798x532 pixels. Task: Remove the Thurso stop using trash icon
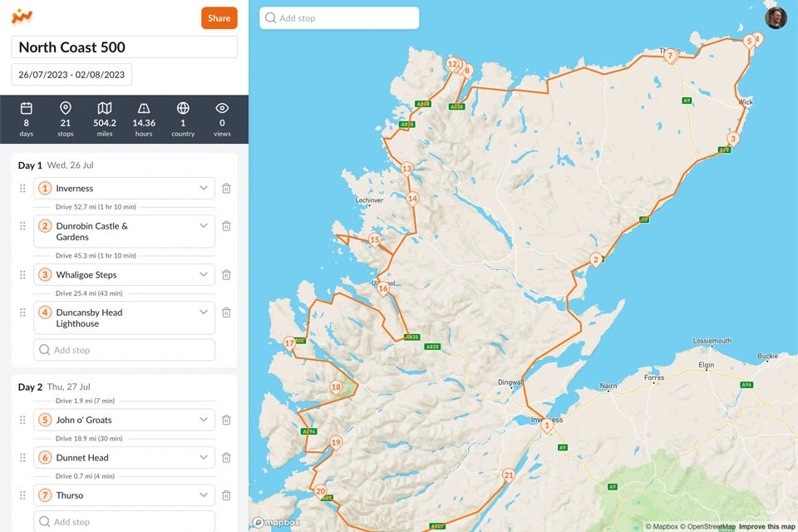226,495
